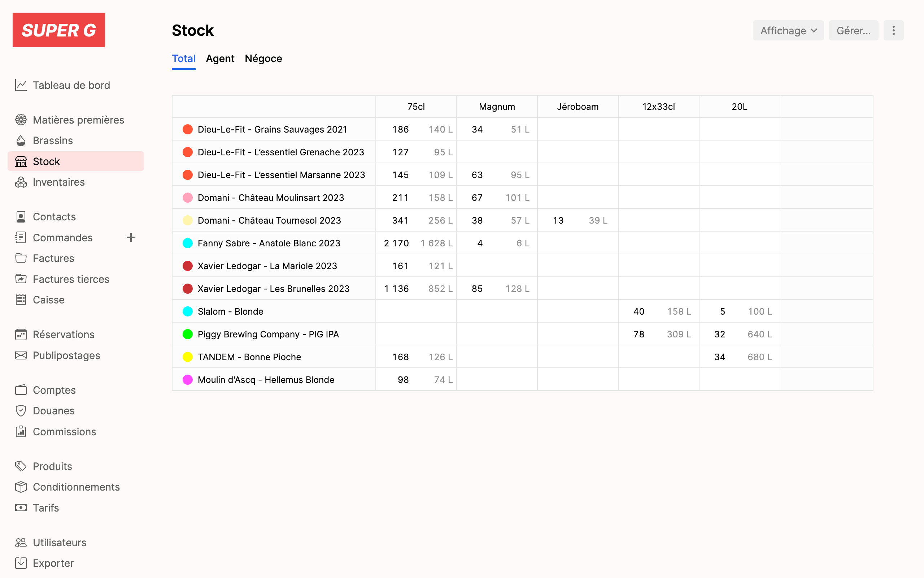Screen dimensions: 924x578
Task: Click 75cl quantity 98 for Hellemus Blonde
Action: pos(403,380)
